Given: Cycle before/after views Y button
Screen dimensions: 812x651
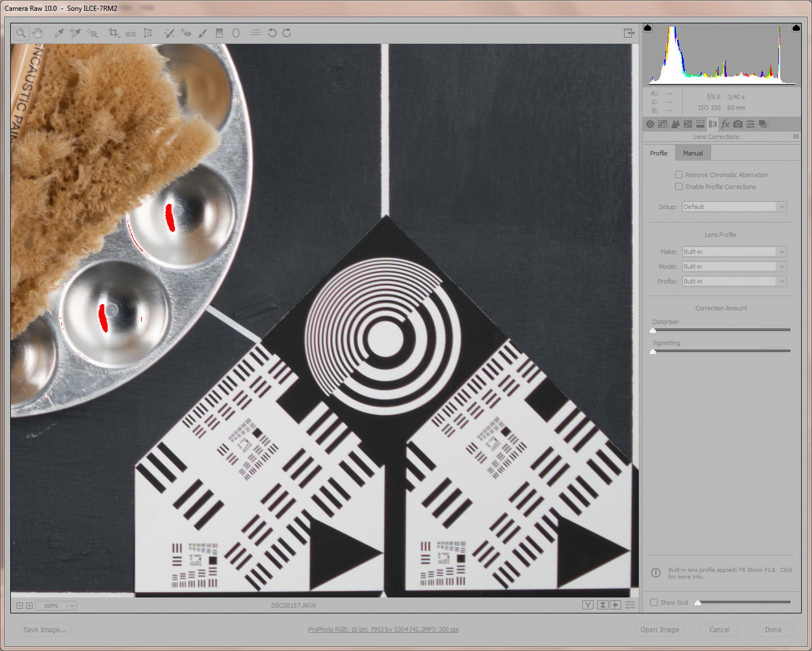Looking at the screenshot, I should [x=588, y=605].
